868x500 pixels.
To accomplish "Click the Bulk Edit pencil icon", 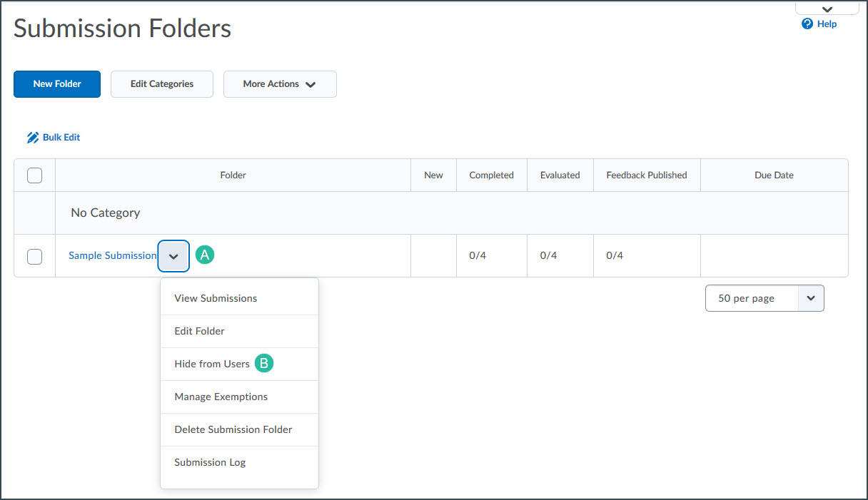I will tap(33, 137).
